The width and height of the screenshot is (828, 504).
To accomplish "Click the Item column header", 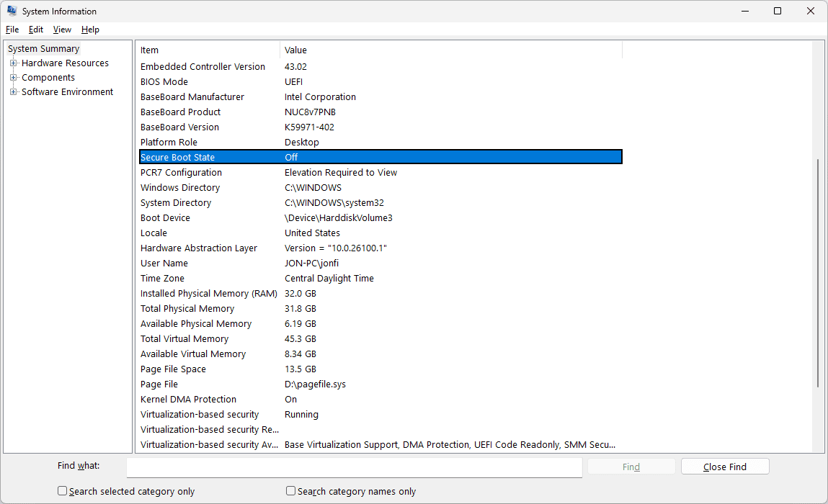I will [x=208, y=50].
